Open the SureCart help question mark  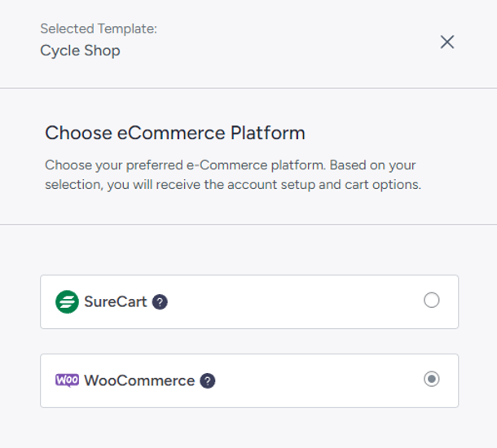160,302
